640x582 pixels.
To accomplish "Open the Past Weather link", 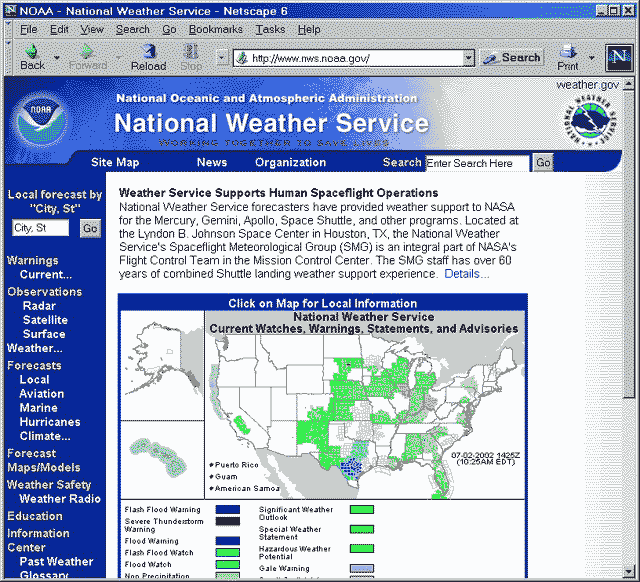I will (57, 562).
